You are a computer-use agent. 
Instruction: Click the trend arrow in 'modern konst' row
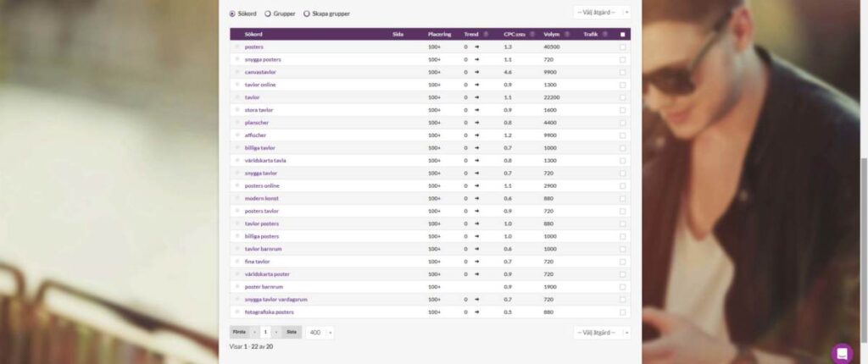tap(476, 199)
